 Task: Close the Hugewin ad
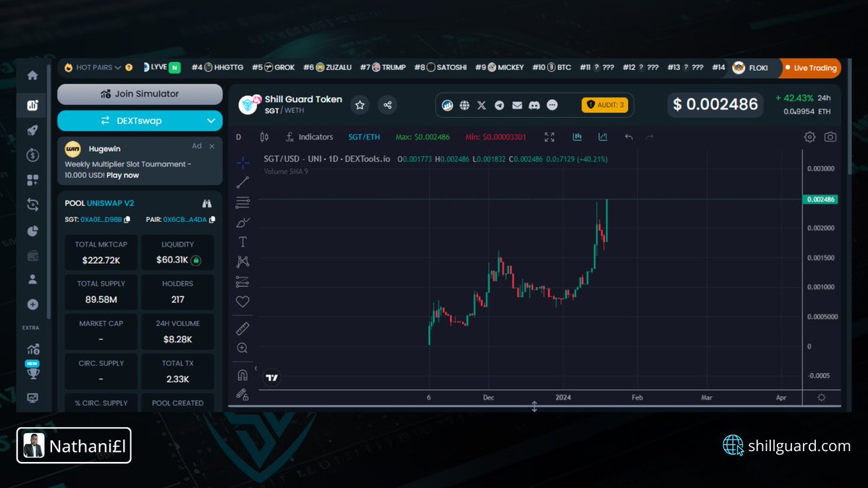tap(212, 146)
